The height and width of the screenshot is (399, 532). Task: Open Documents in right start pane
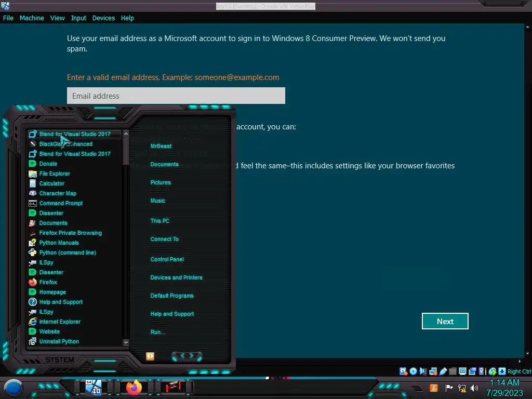pyautogui.click(x=164, y=164)
